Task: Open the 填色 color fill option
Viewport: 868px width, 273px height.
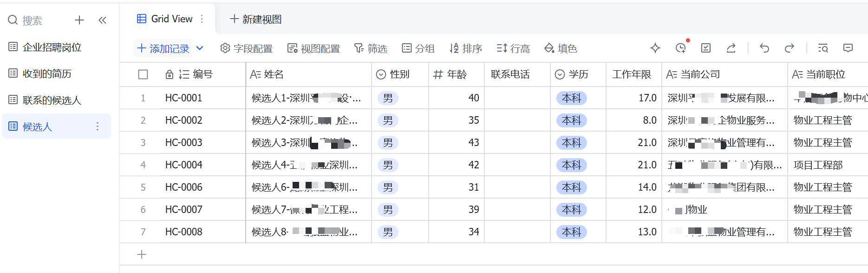Action: (x=561, y=48)
